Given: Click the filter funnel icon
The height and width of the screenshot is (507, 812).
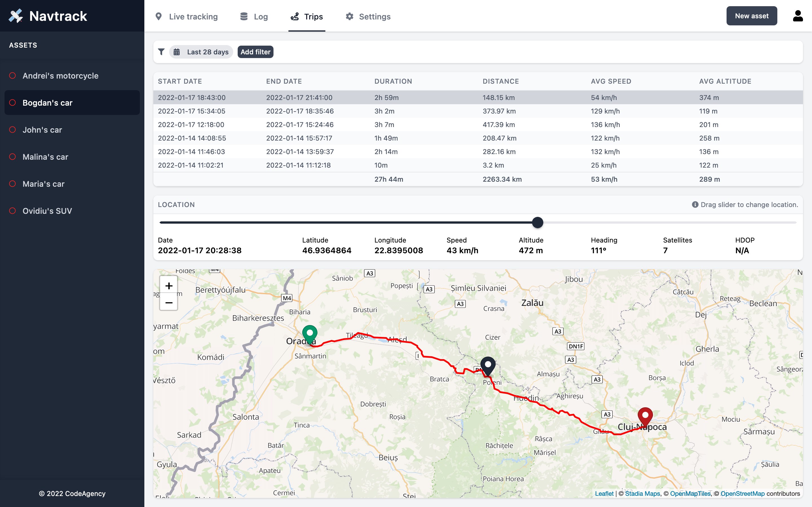Looking at the screenshot, I should click(x=161, y=52).
